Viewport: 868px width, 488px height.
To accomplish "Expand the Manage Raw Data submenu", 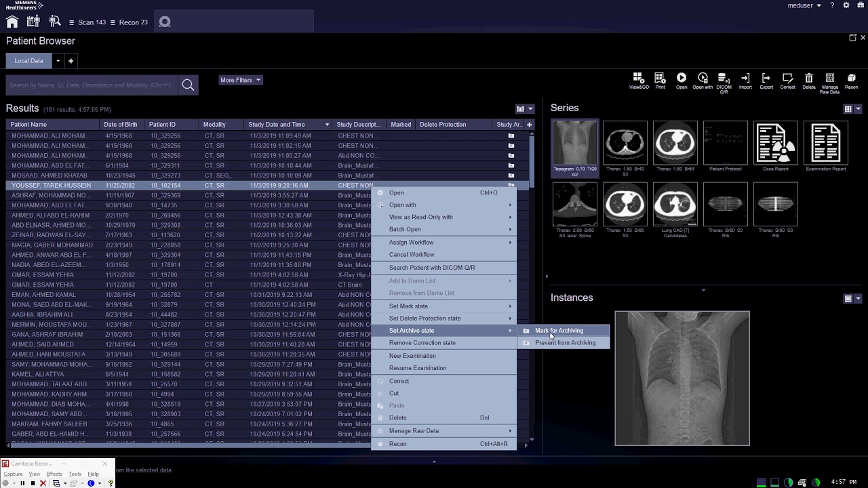I will [444, 431].
